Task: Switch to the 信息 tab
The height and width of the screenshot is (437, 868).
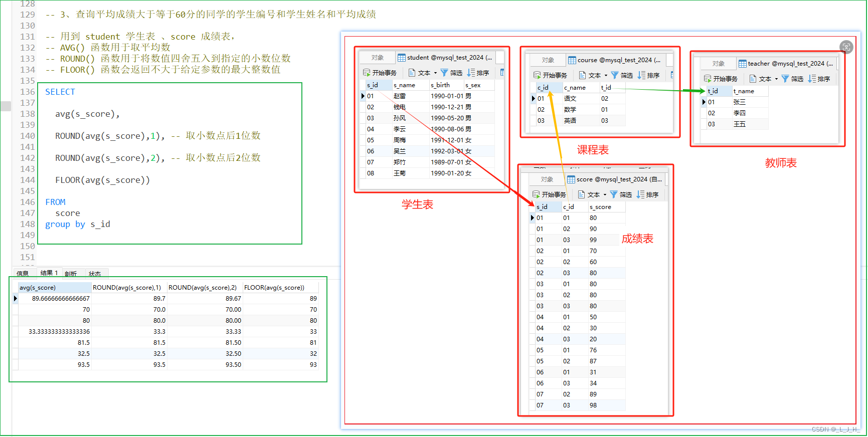Action: (x=23, y=274)
